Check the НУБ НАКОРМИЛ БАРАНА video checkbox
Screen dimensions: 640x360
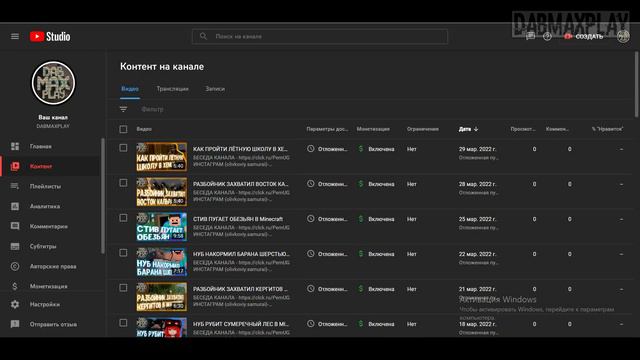pyautogui.click(x=123, y=253)
